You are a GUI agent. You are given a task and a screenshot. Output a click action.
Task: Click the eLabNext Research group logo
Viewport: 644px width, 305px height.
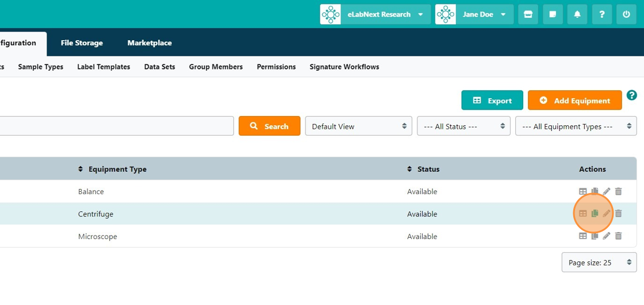[x=331, y=14]
